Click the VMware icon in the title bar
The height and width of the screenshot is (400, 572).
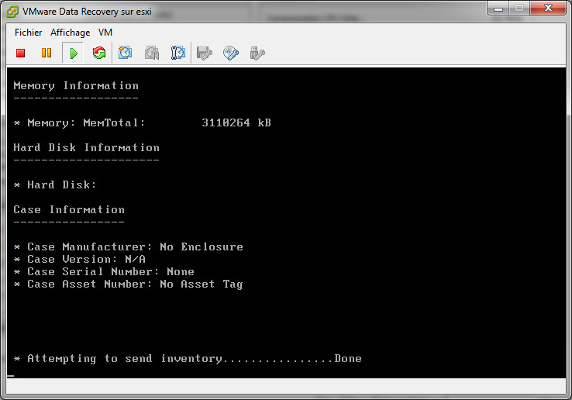tap(12, 12)
